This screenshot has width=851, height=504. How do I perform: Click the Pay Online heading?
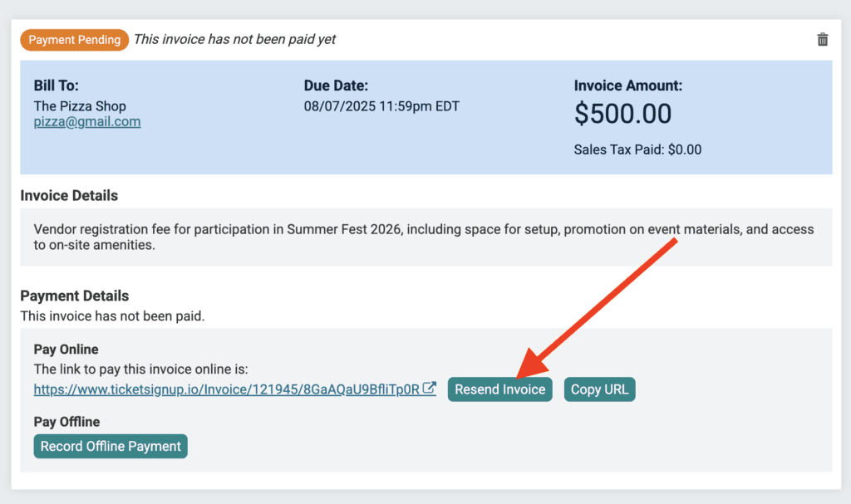[x=66, y=350]
